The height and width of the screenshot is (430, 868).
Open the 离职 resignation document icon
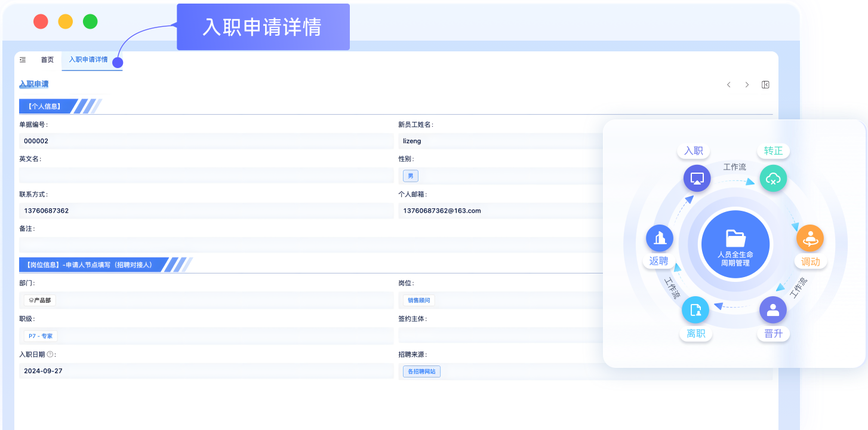(x=695, y=309)
